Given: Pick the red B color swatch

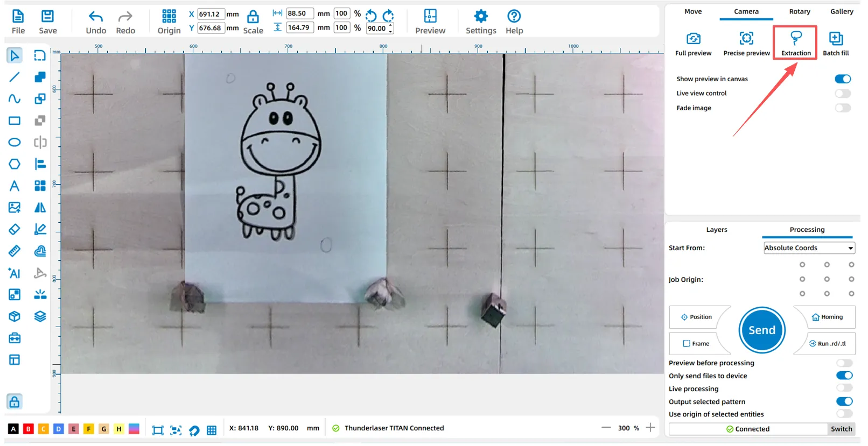Looking at the screenshot, I should (x=29, y=429).
